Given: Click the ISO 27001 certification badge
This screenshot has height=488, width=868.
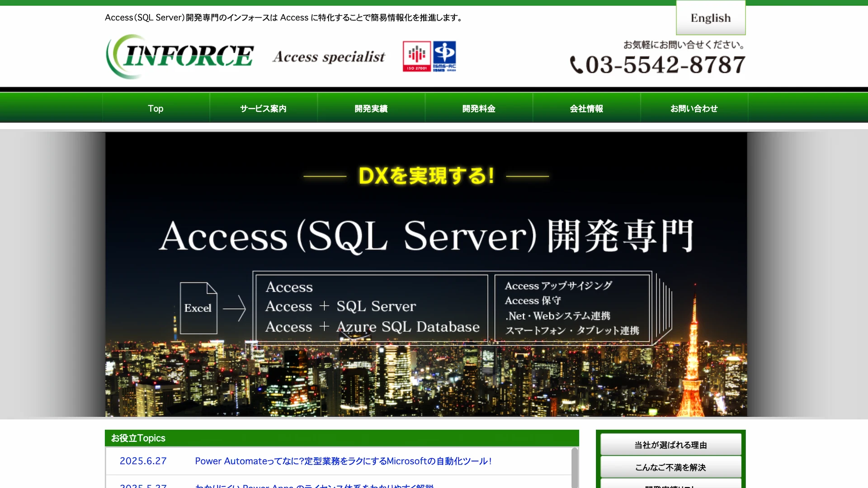Looking at the screenshot, I should tap(416, 56).
